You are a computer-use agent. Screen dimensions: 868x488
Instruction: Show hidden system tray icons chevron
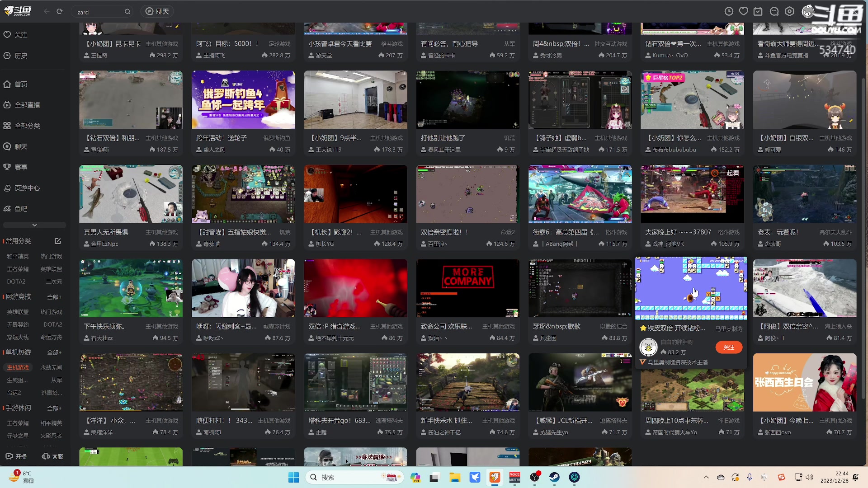click(706, 477)
